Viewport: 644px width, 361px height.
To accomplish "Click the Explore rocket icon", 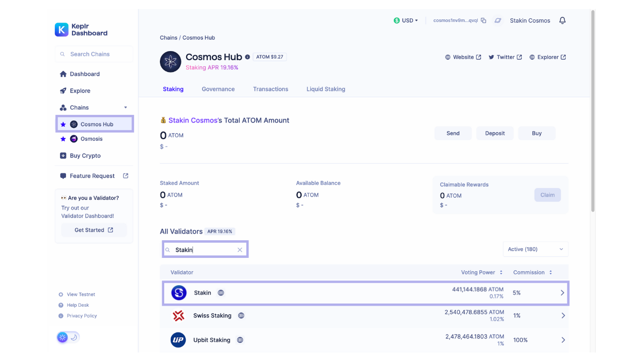I will pyautogui.click(x=63, y=91).
